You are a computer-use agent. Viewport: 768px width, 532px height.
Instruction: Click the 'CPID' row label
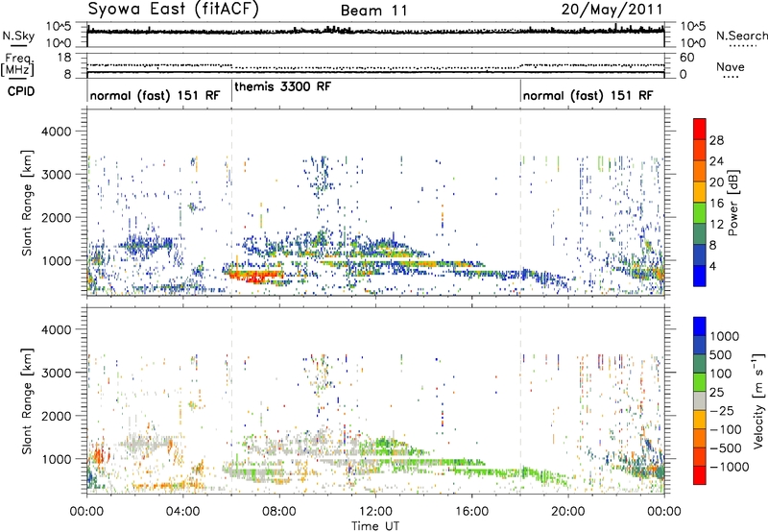point(20,91)
